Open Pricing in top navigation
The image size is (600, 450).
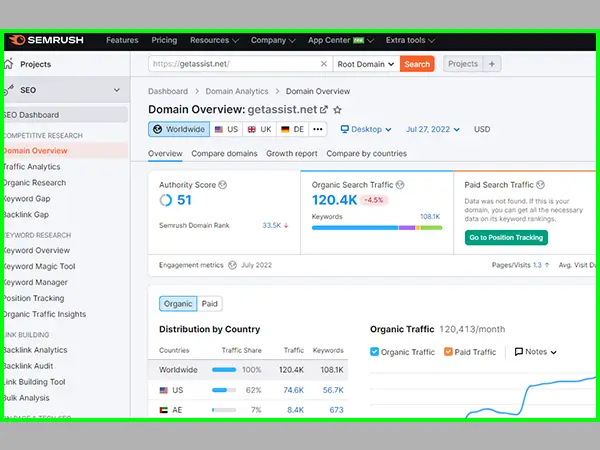(x=164, y=40)
